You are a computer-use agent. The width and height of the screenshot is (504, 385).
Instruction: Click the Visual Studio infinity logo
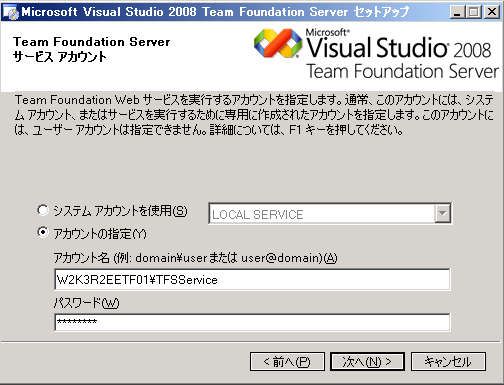point(278,43)
